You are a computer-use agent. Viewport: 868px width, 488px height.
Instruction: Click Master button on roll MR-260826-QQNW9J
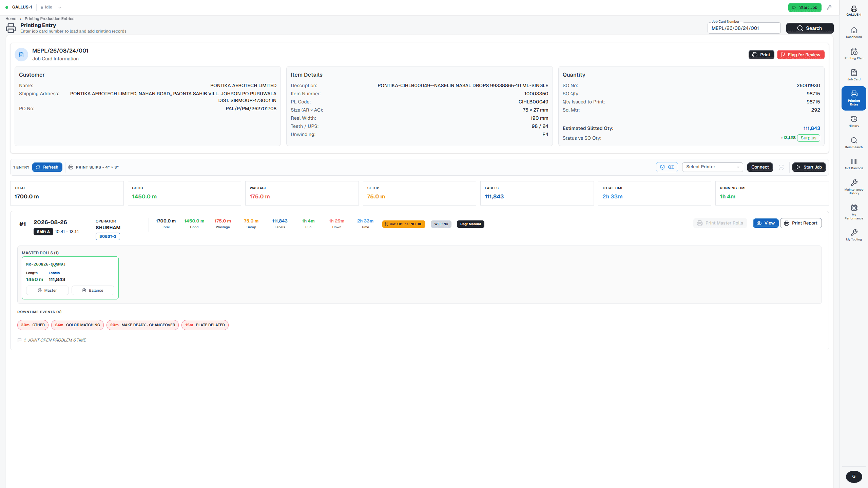pos(47,290)
